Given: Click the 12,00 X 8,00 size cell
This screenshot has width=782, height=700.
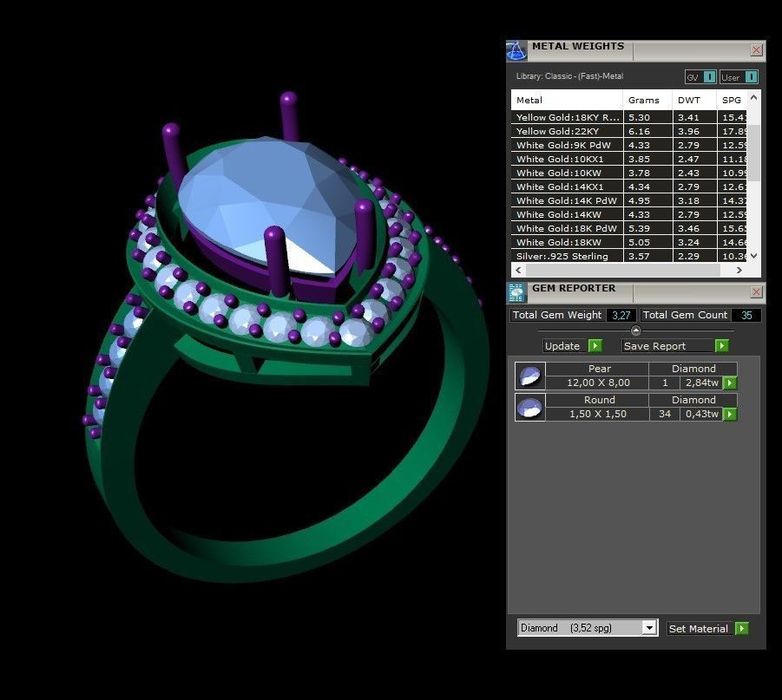Looking at the screenshot, I should click(x=598, y=383).
